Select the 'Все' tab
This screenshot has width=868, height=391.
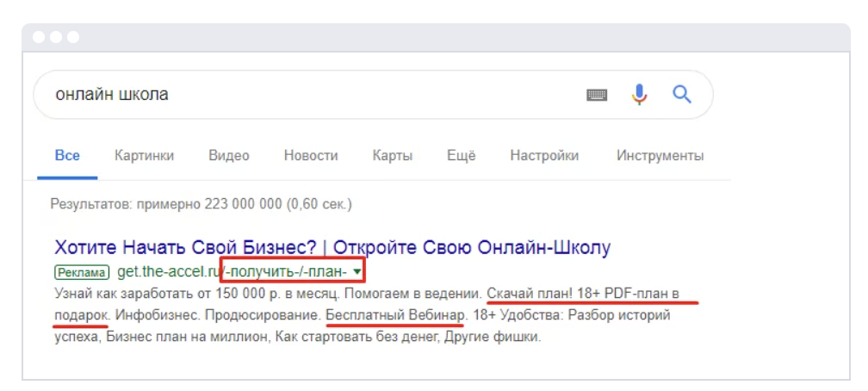click(x=67, y=156)
